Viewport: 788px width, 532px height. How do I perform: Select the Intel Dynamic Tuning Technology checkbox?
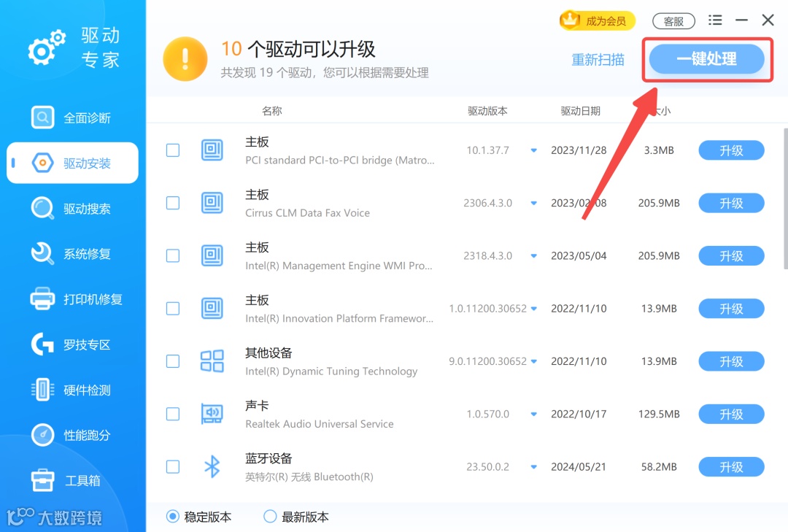[173, 361]
